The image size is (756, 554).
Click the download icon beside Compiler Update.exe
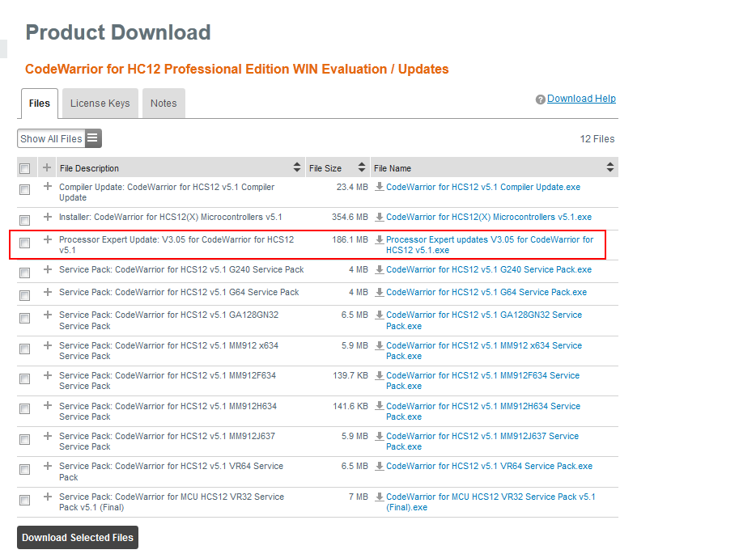380,187
